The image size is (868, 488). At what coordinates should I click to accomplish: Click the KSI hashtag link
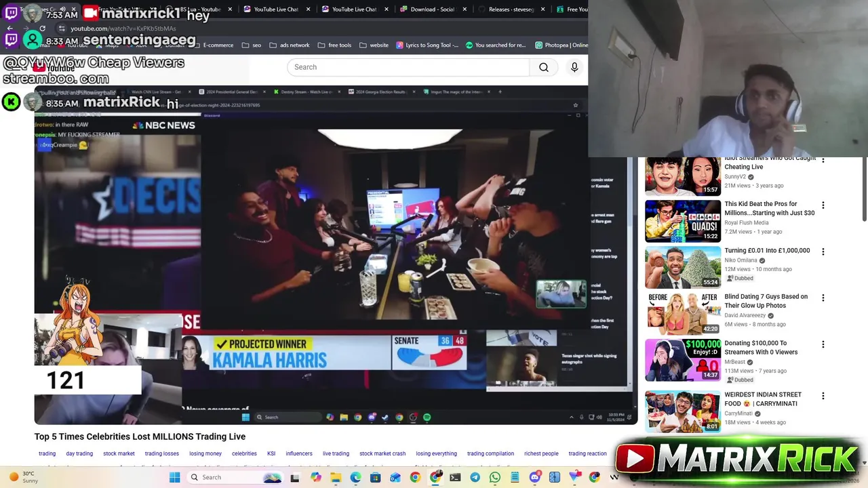271,453
